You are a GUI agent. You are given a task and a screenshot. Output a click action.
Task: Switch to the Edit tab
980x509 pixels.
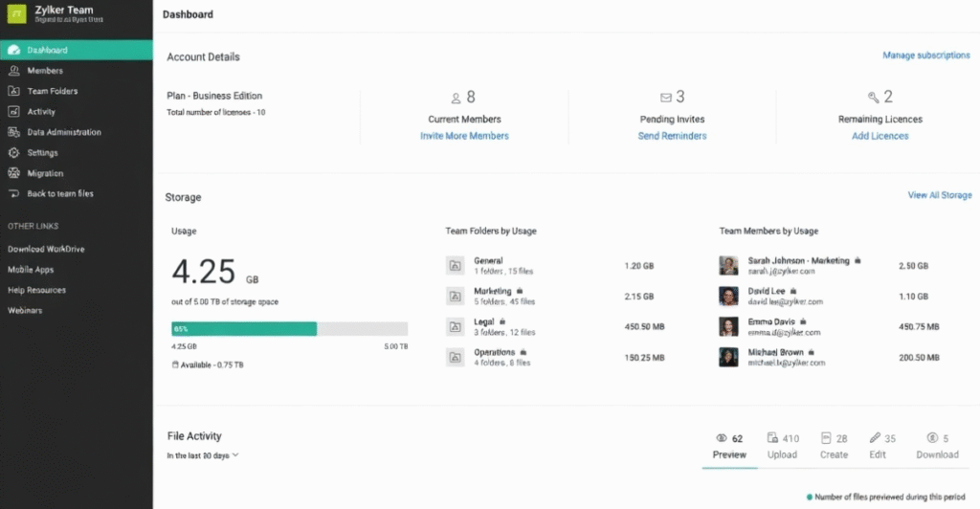click(881, 447)
